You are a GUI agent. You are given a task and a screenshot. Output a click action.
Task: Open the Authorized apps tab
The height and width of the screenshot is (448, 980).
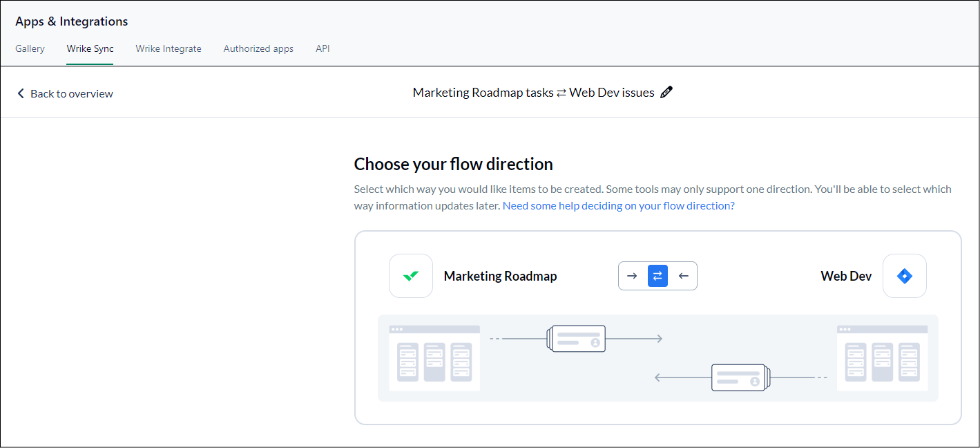pyautogui.click(x=258, y=48)
